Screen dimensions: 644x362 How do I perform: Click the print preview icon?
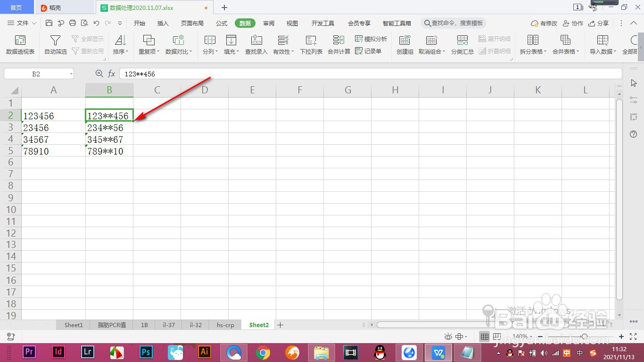(84, 23)
